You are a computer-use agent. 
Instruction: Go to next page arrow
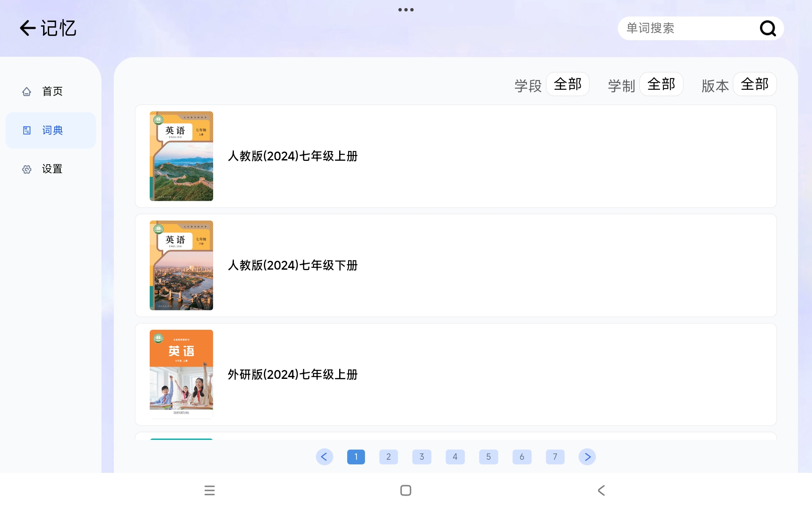[x=587, y=457]
